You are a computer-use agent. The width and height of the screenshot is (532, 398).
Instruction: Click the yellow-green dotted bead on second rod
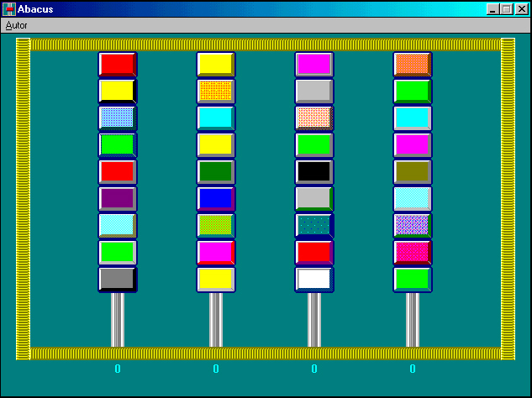pos(216,225)
